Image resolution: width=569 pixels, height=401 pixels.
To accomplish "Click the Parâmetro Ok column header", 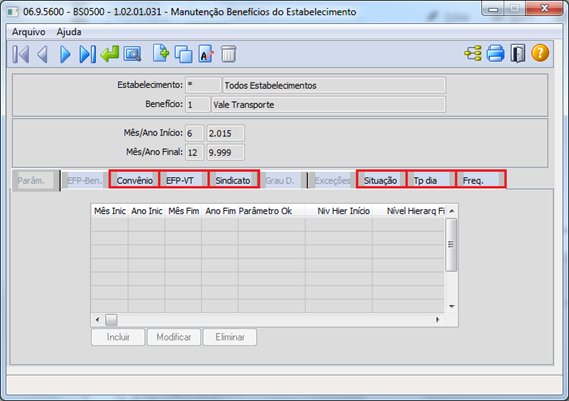I will tap(272, 211).
